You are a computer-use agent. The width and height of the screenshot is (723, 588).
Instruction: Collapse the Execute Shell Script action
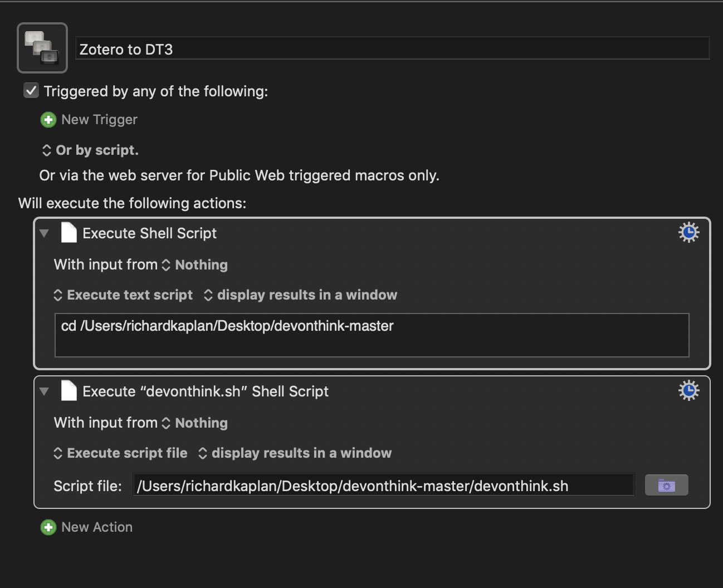click(x=44, y=234)
